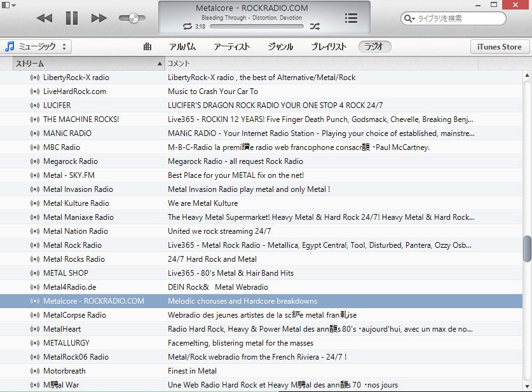Image resolution: width=532 pixels, height=392 pixels.
Task: Select the ラジオ tab
Action: (x=375, y=46)
